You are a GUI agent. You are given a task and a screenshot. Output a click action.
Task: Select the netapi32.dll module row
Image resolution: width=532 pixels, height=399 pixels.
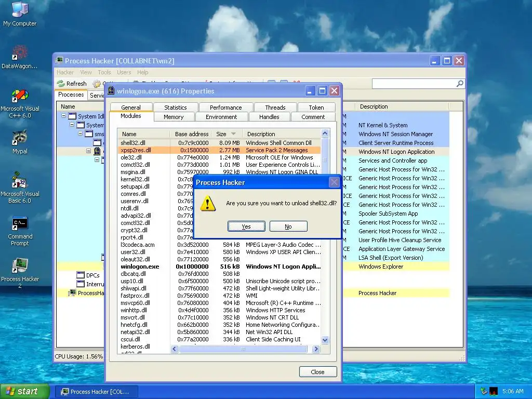[219, 332]
